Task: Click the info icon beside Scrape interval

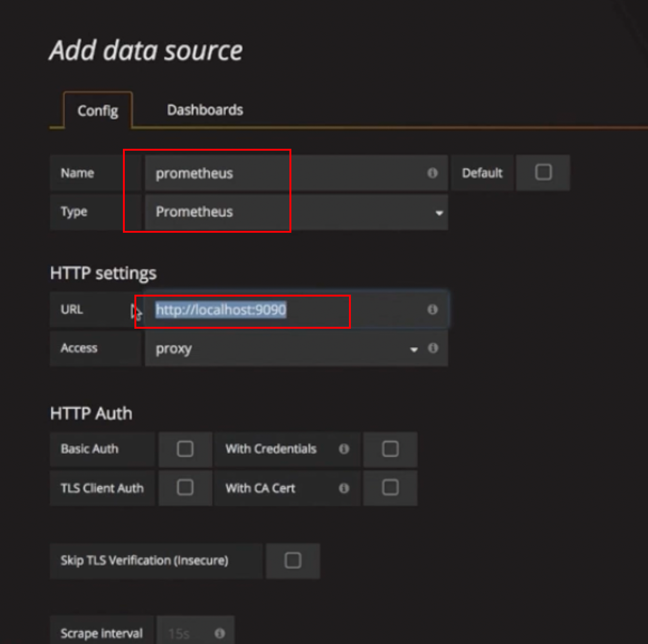Action: tap(220, 633)
